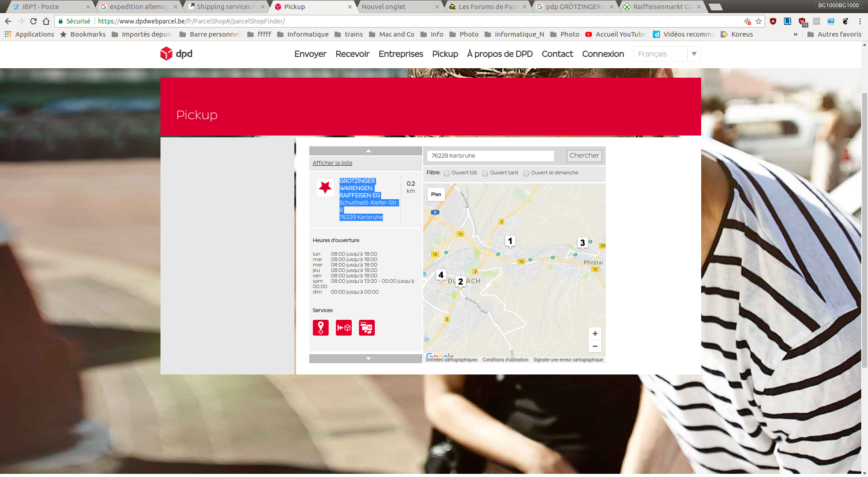Image resolution: width=868 pixels, height=477 pixels.
Task: Select map marker number 2
Action: click(460, 282)
